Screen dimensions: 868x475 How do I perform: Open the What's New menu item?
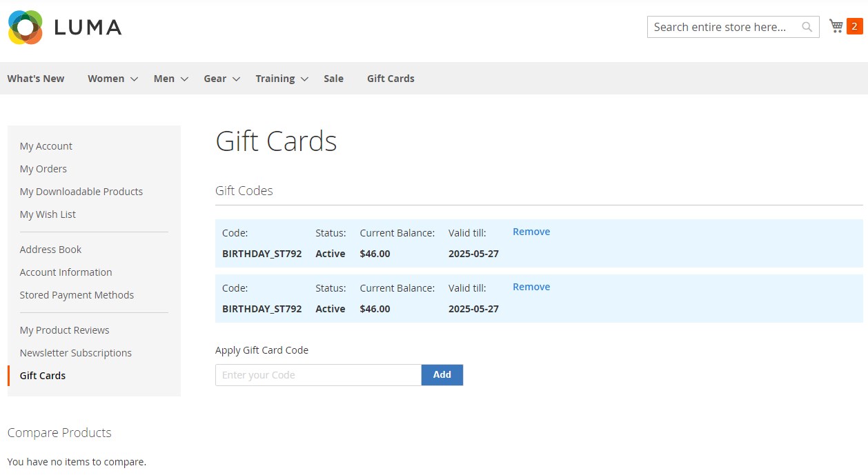coord(36,79)
